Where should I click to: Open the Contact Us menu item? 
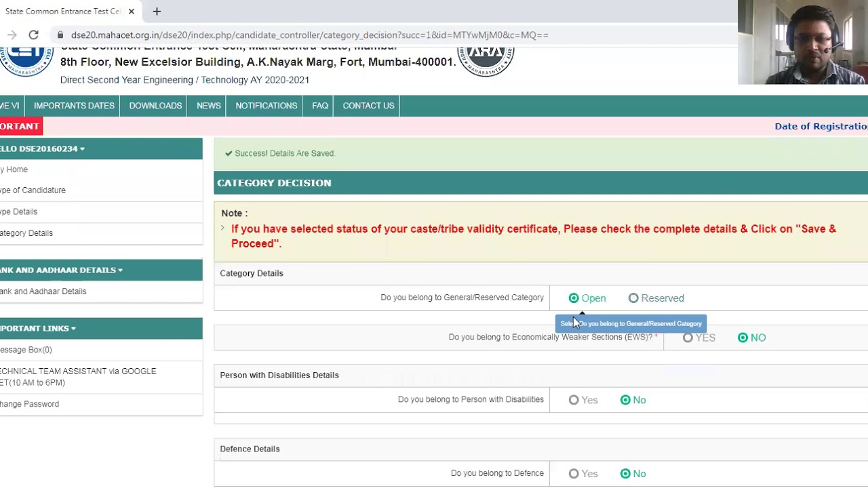click(368, 106)
